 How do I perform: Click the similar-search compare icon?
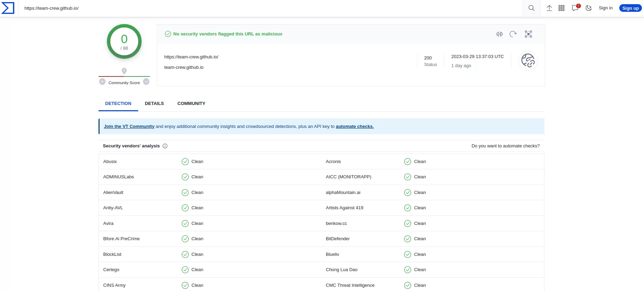pos(500,34)
